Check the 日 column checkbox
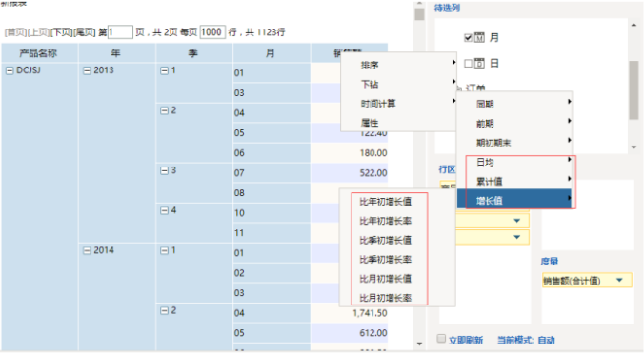The image size is (644, 354). coord(468,63)
